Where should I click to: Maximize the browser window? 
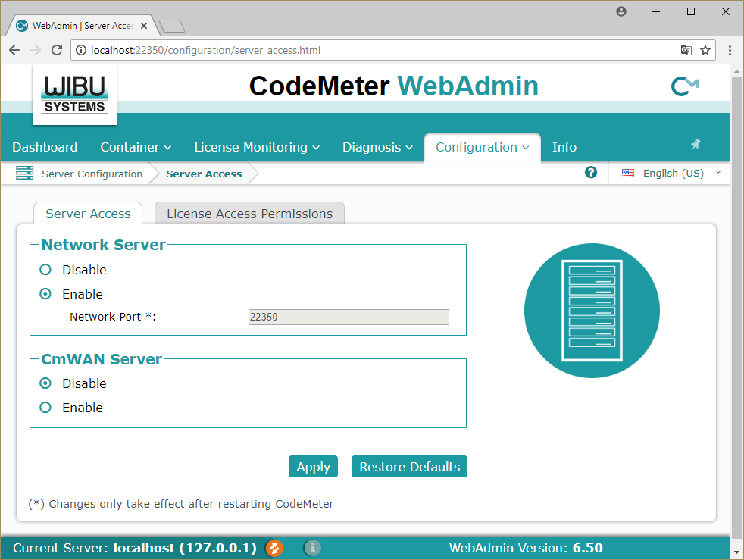(x=691, y=11)
